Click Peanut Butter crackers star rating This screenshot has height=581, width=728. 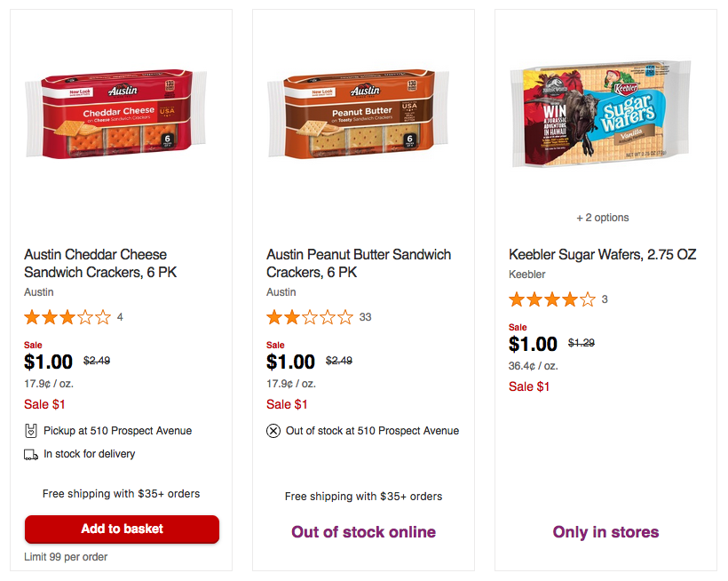tap(310, 317)
